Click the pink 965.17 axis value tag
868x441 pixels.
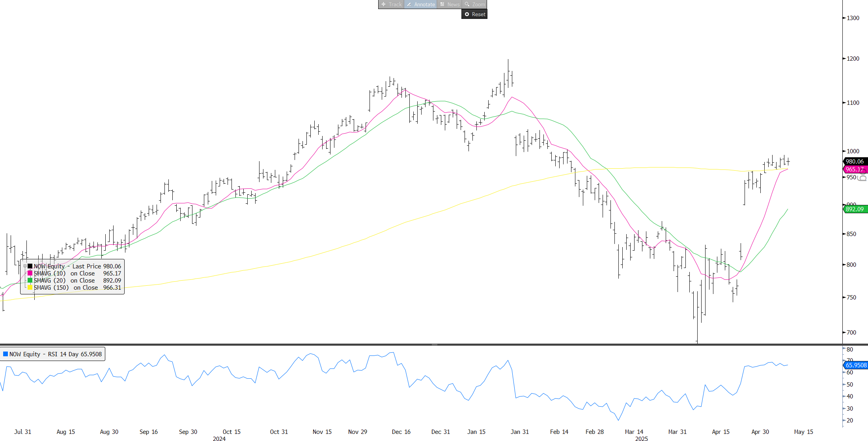click(x=855, y=169)
